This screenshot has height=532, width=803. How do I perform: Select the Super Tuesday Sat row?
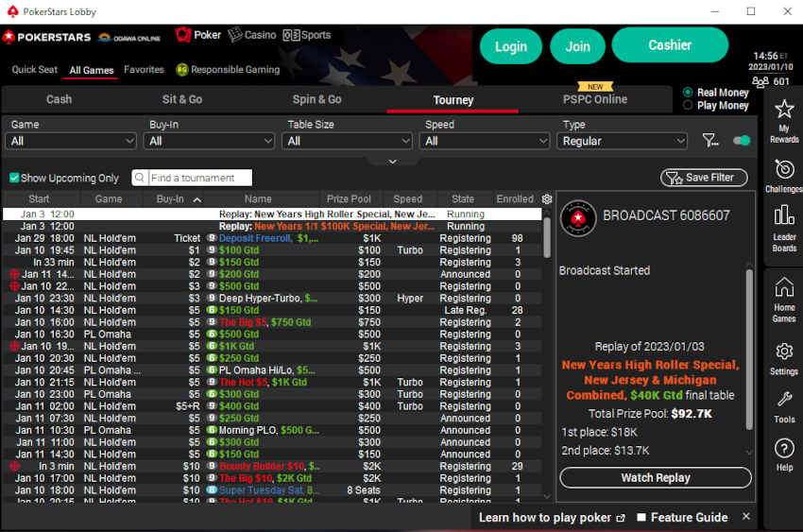point(272,490)
